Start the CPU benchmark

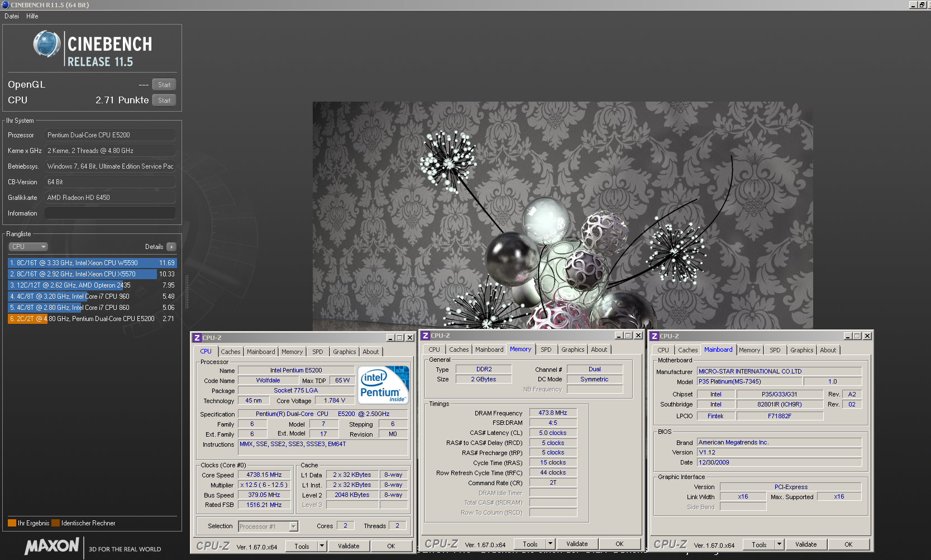164,100
